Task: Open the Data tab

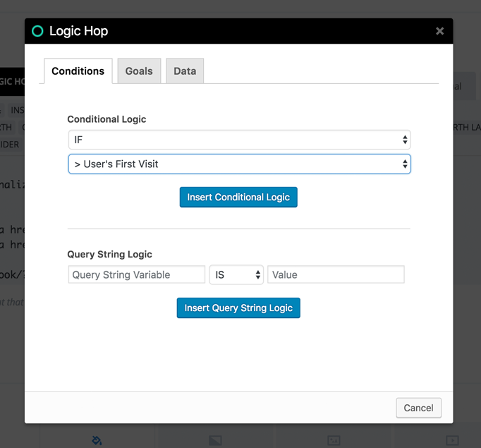Action: [x=185, y=71]
